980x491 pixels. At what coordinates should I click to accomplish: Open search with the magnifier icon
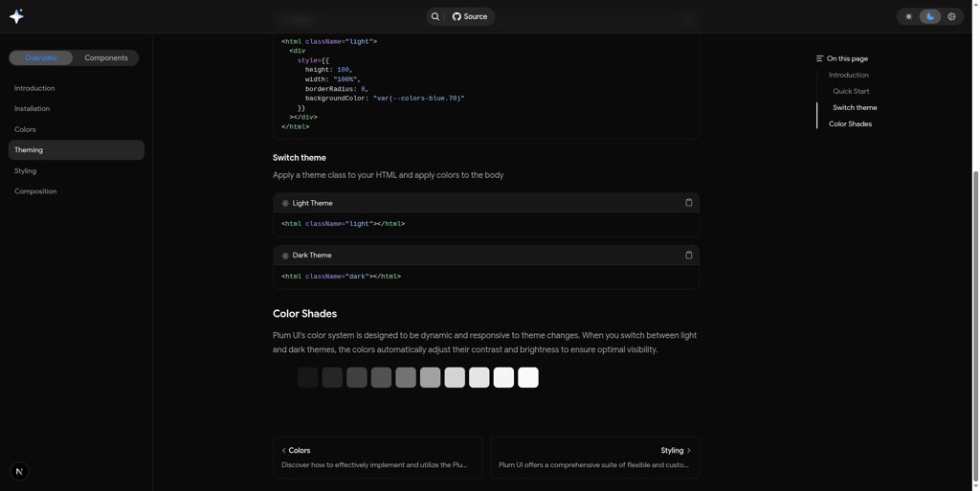(435, 17)
